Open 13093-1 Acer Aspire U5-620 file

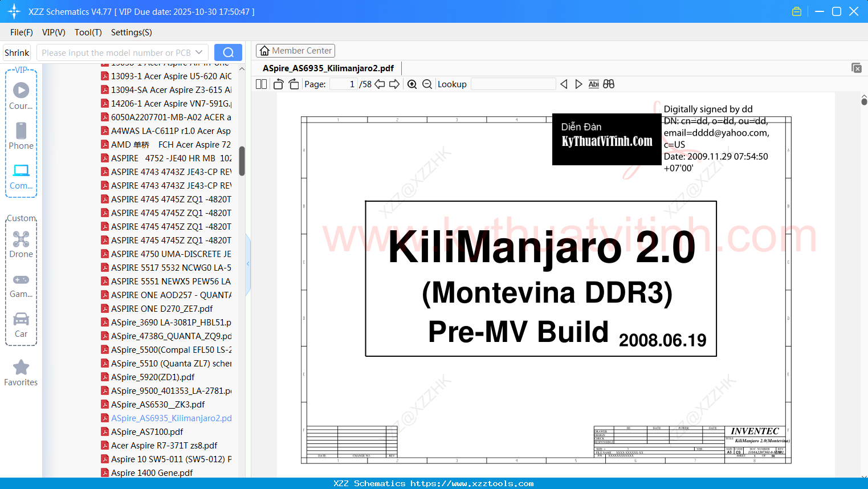pos(166,76)
